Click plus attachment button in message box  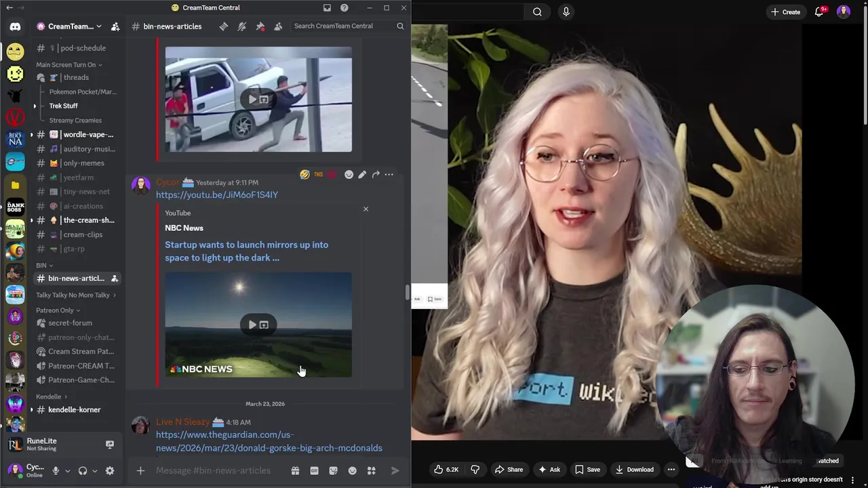tap(140, 470)
